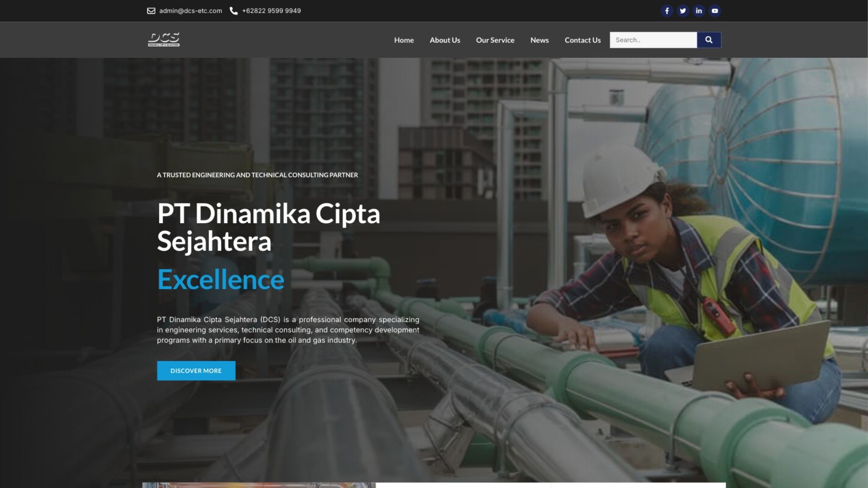Click the +62822 9599 9949 phone number
Viewport: 868px width, 488px height.
[x=271, y=11]
